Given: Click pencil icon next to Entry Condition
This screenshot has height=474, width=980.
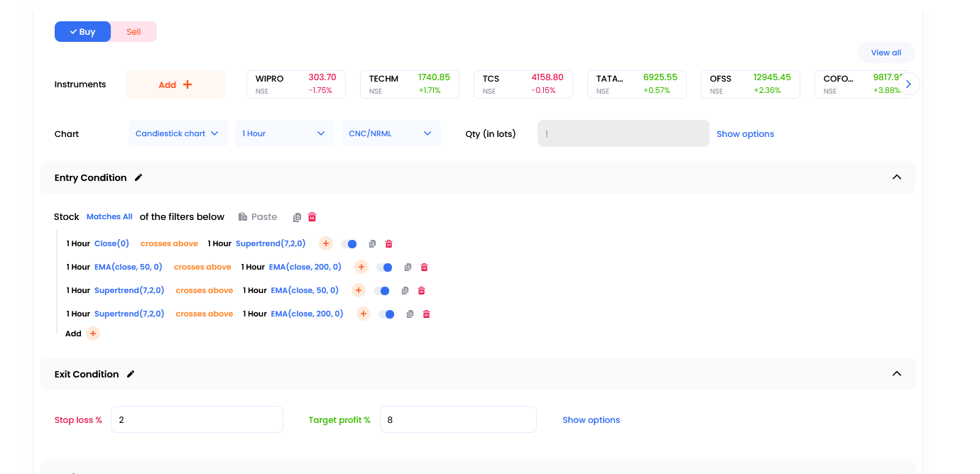Looking at the screenshot, I should (x=138, y=178).
